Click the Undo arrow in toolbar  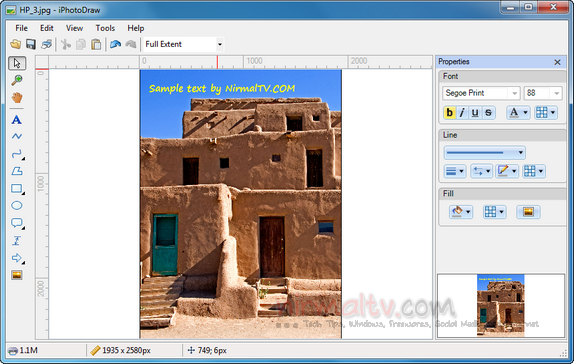pos(116,44)
